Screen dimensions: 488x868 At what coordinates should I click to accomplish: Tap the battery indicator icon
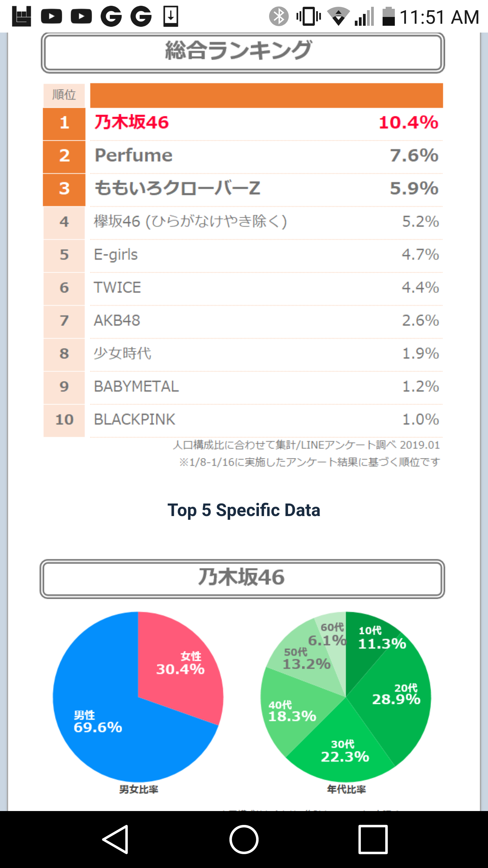tap(388, 16)
